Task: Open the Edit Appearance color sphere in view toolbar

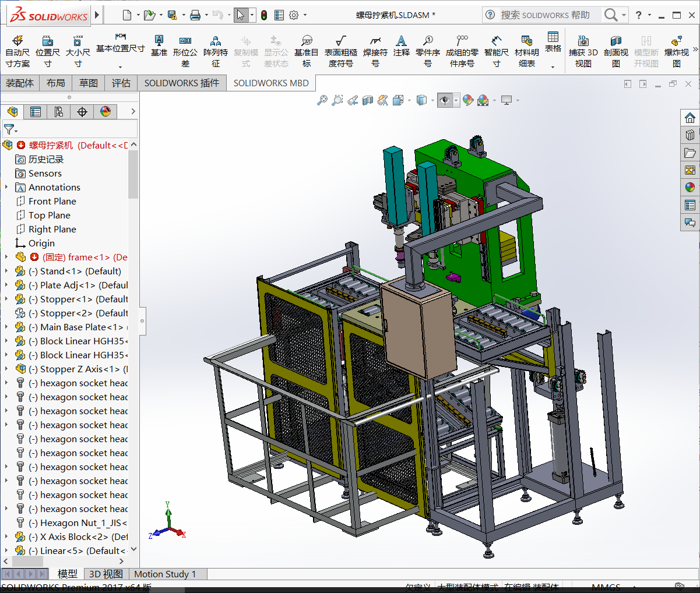Action: (468, 100)
